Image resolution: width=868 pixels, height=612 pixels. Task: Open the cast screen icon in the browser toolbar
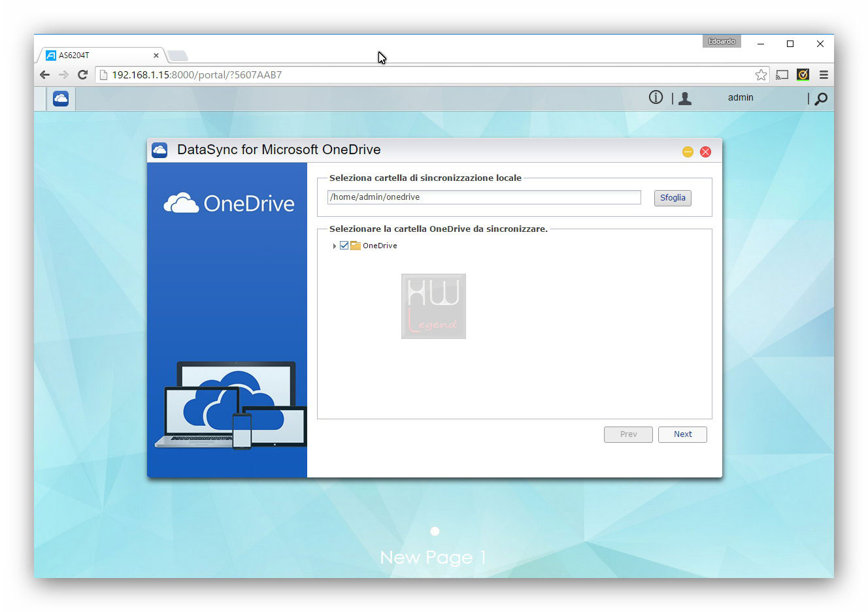(782, 74)
